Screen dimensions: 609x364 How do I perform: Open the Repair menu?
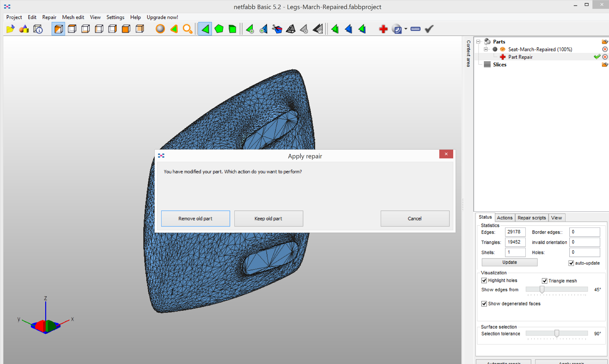point(49,17)
